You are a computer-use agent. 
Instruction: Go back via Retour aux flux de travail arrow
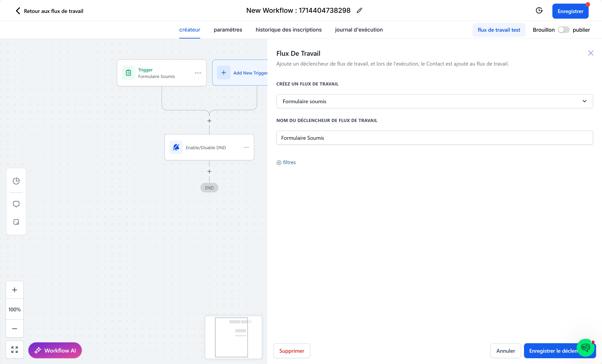(x=18, y=11)
